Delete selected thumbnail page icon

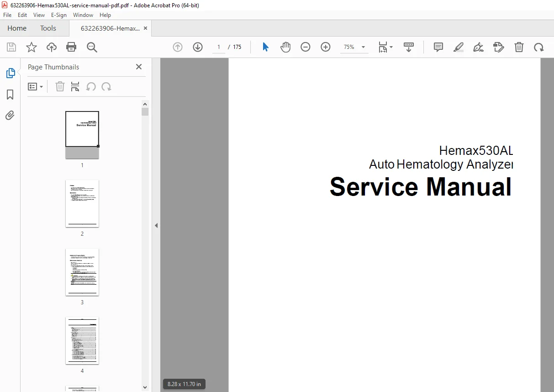coord(60,86)
